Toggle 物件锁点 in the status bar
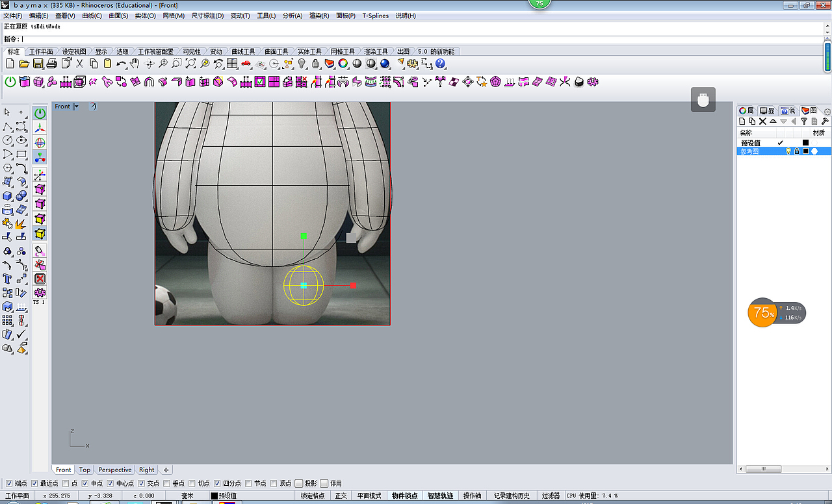Screen dimensions: 832x504 pyautogui.click(x=405, y=496)
